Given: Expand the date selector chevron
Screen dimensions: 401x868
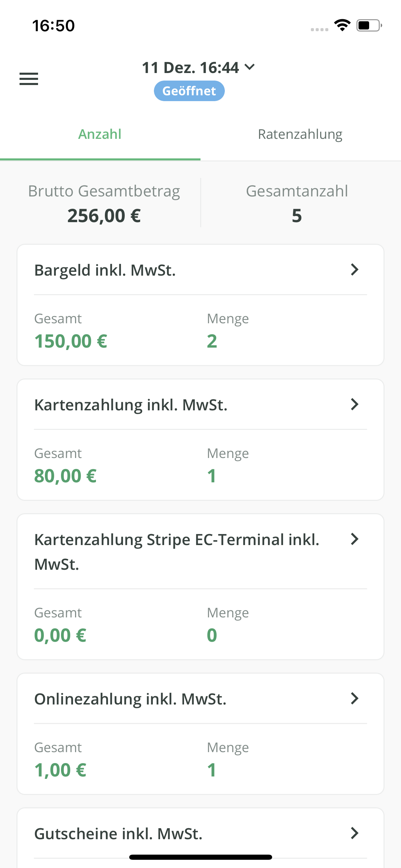Looking at the screenshot, I should 250,67.
